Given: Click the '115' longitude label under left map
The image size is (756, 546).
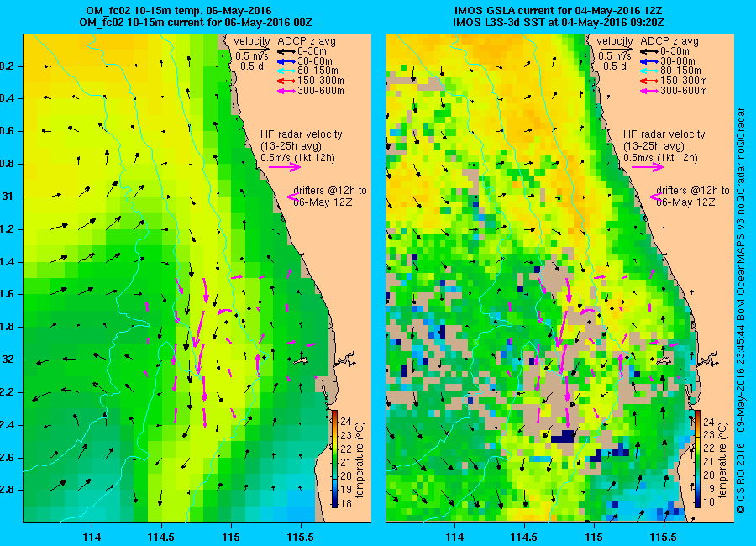Looking at the screenshot, I should 231,537.
